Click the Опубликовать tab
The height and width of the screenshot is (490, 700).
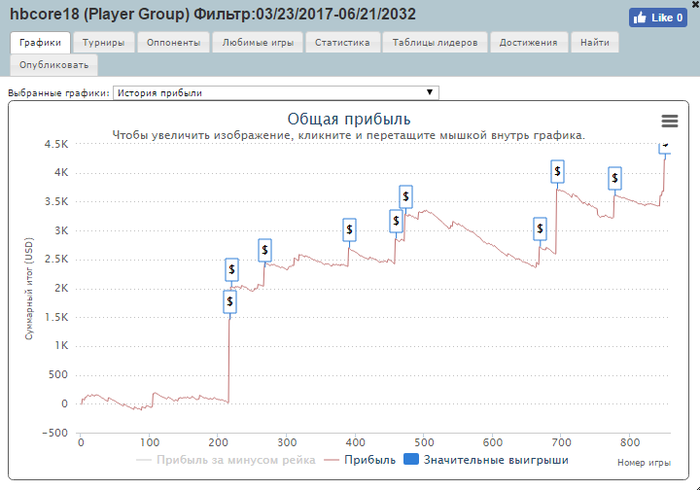click(x=54, y=65)
